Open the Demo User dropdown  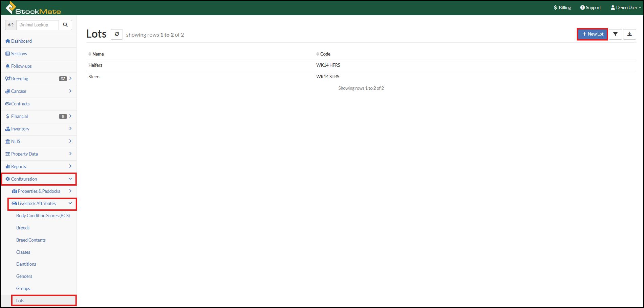click(x=626, y=7)
